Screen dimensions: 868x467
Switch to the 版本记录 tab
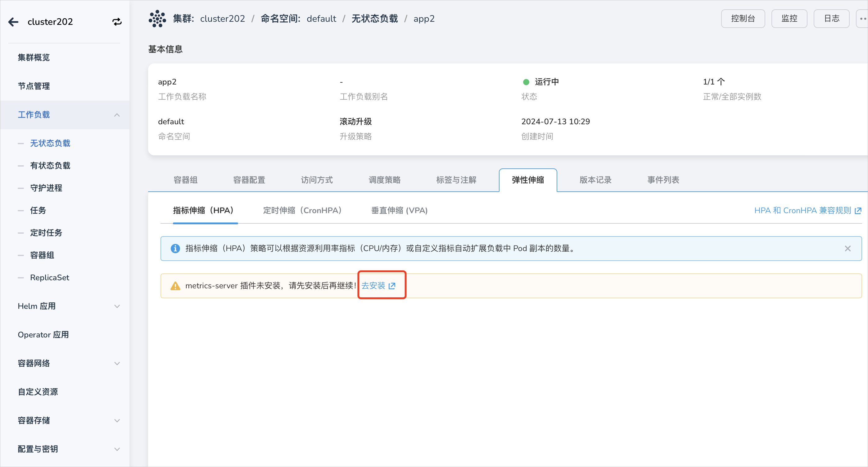[595, 180]
